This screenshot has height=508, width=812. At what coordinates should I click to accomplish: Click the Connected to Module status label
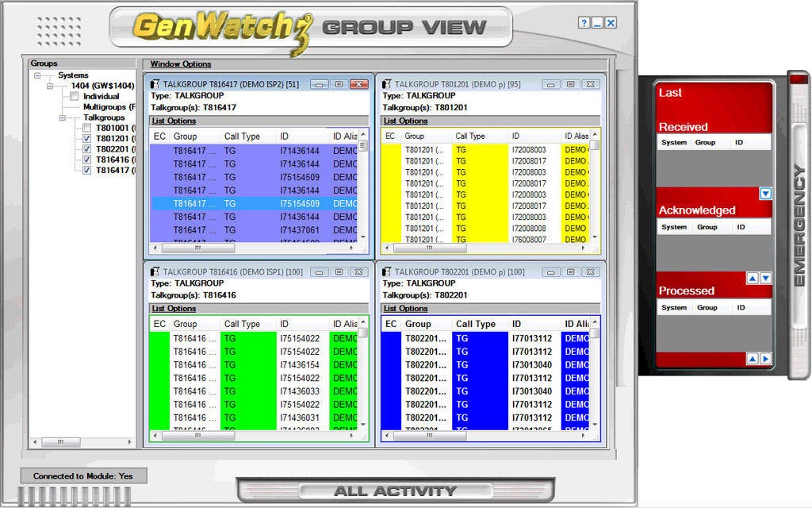coord(83,475)
